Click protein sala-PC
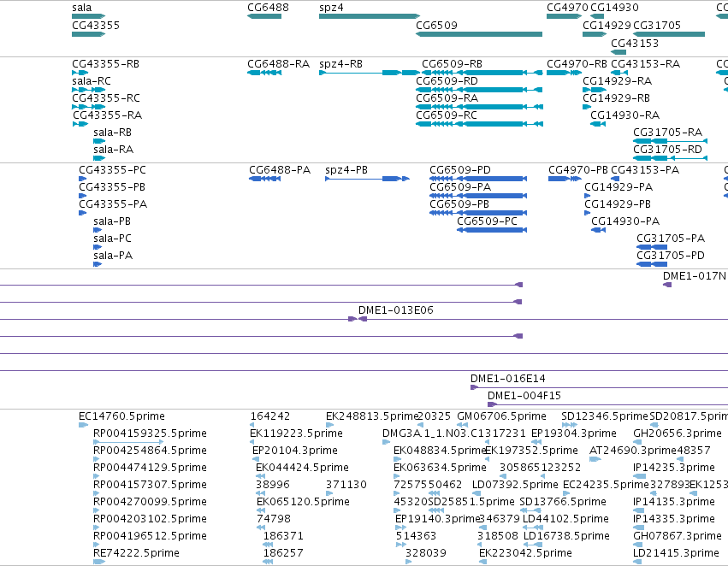 [98, 247]
